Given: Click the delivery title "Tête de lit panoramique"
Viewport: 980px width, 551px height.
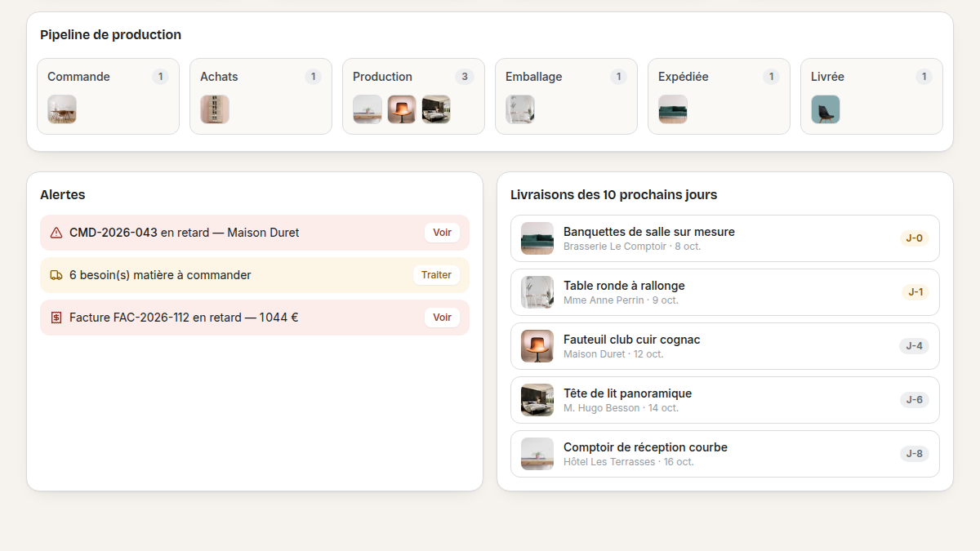Looking at the screenshot, I should pyautogui.click(x=627, y=393).
